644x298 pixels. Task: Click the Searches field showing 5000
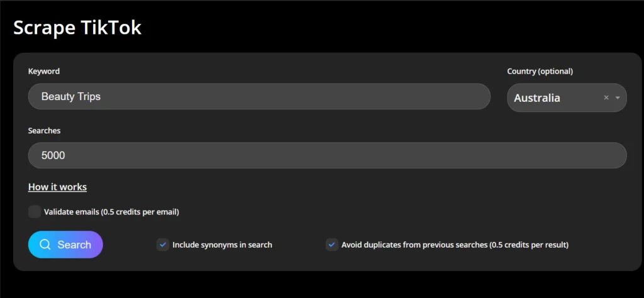pyautogui.click(x=327, y=155)
